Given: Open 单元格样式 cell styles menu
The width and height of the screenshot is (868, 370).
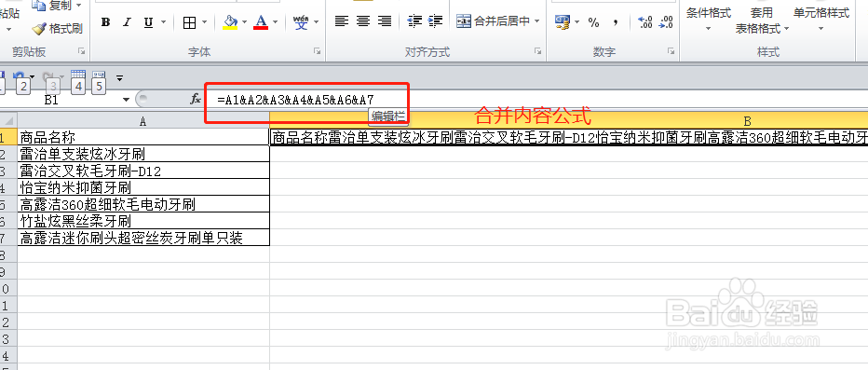Looking at the screenshot, I should (x=821, y=19).
